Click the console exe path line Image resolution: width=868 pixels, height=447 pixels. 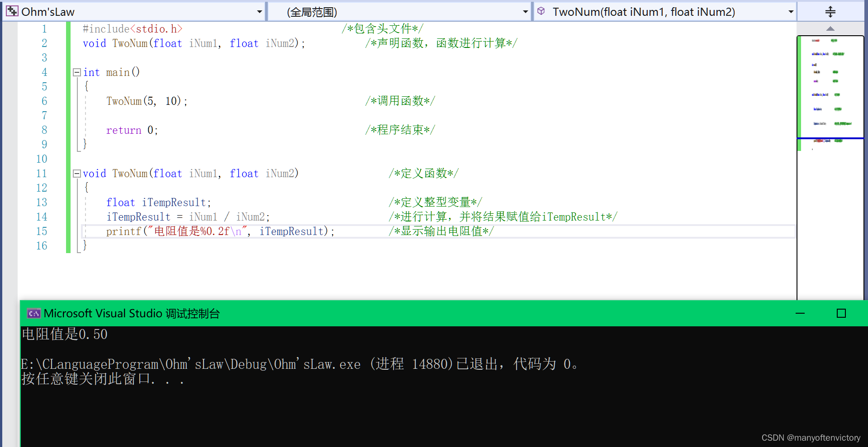300,364
